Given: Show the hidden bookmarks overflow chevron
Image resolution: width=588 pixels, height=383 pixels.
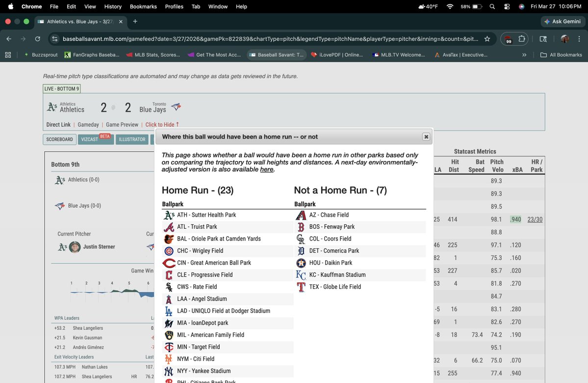Looking at the screenshot, I should (524, 55).
